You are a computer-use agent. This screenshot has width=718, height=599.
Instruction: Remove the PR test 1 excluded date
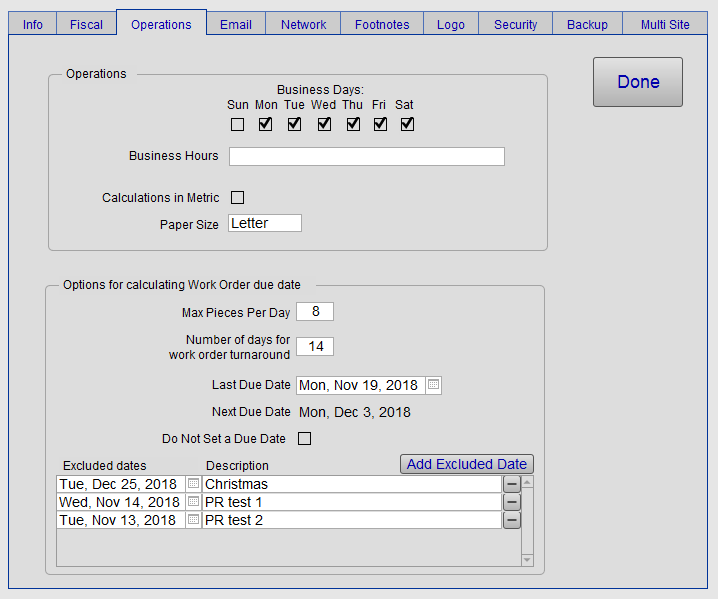tap(512, 502)
